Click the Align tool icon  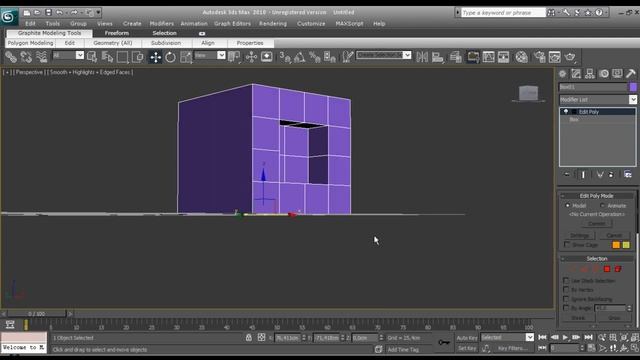tap(438, 57)
